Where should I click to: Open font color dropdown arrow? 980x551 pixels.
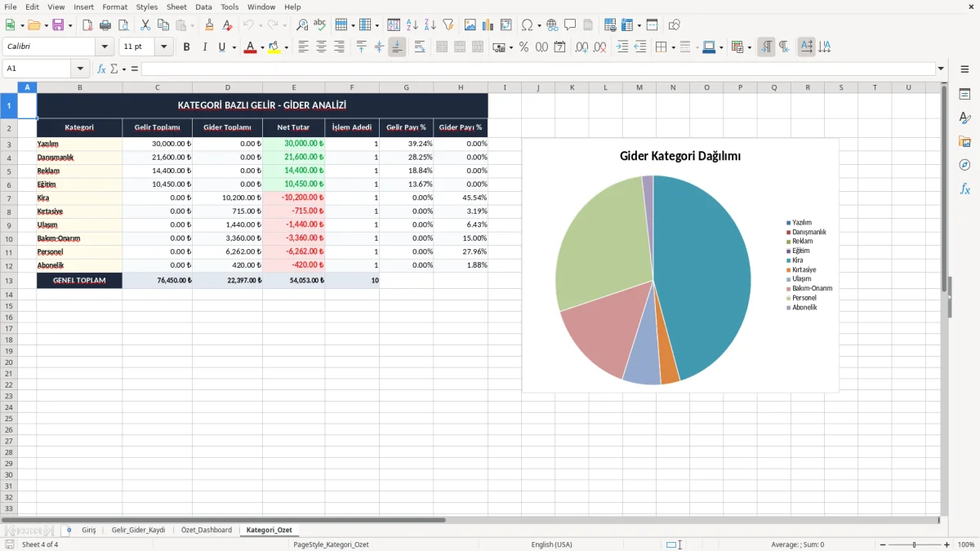coord(261,48)
